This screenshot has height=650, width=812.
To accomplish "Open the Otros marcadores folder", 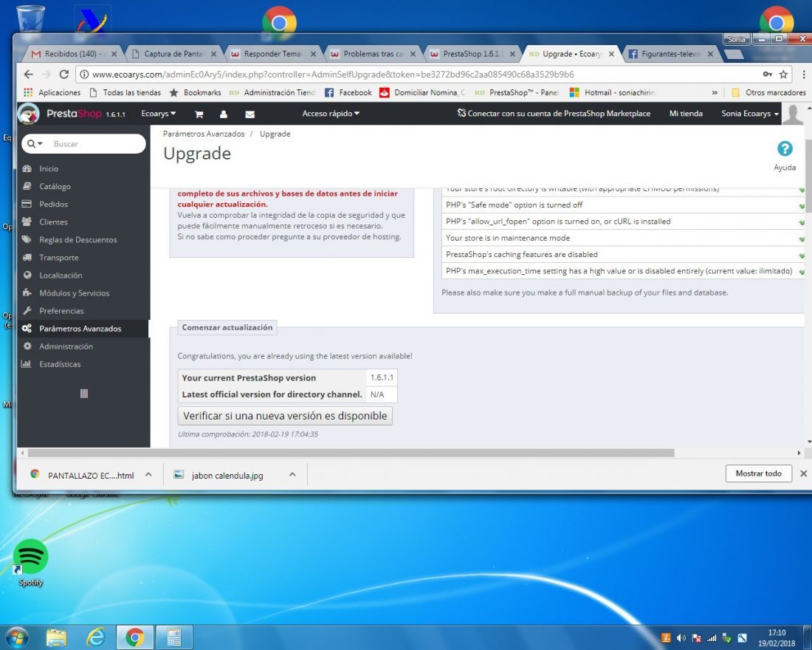I will (768, 93).
